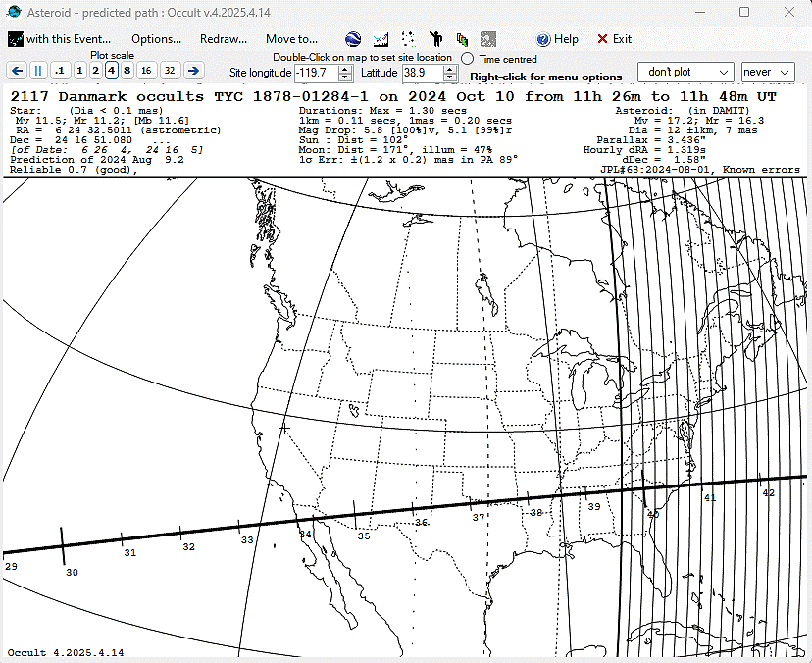This screenshot has height=663, width=812.
Task: Select plot scale 4
Action: pyautogui.click(x=112, y=71)
